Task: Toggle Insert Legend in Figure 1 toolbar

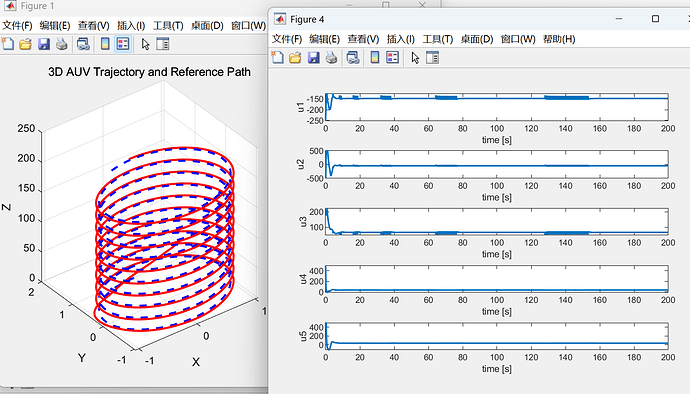Action: point(123,44)
